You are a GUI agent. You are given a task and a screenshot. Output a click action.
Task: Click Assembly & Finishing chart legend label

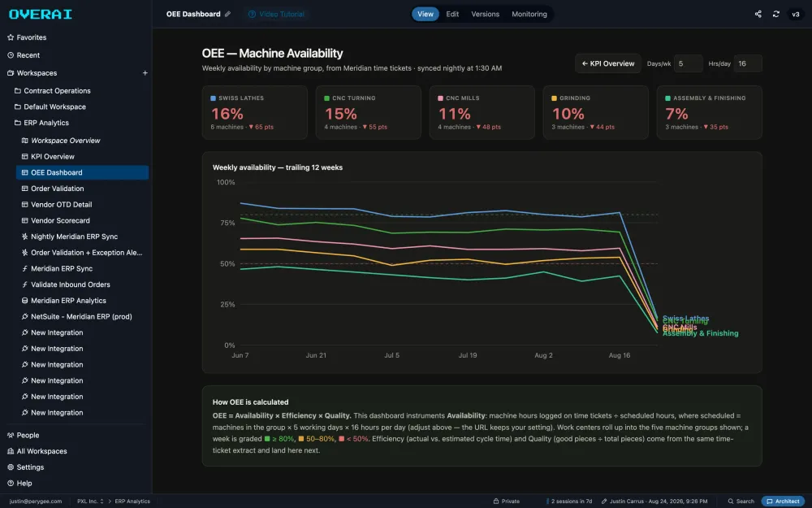click(x=700, y=333)
